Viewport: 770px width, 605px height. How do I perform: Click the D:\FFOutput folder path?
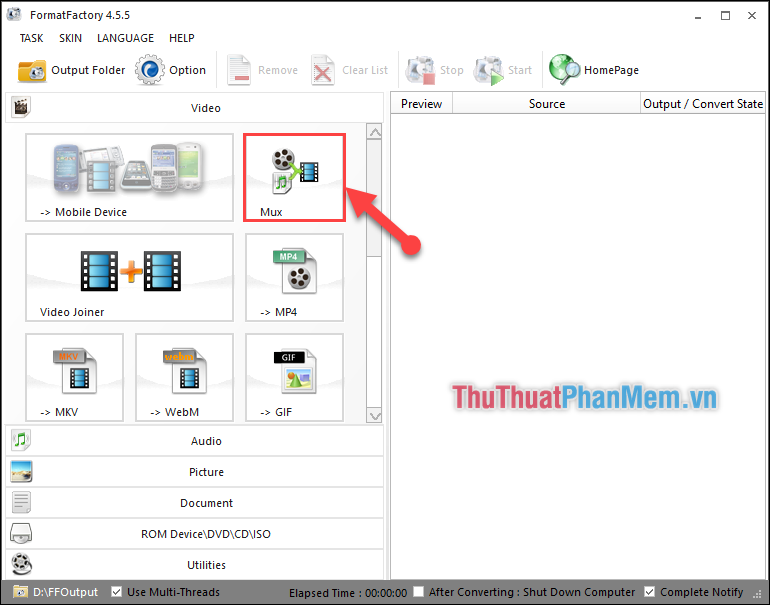click(65, 592)
